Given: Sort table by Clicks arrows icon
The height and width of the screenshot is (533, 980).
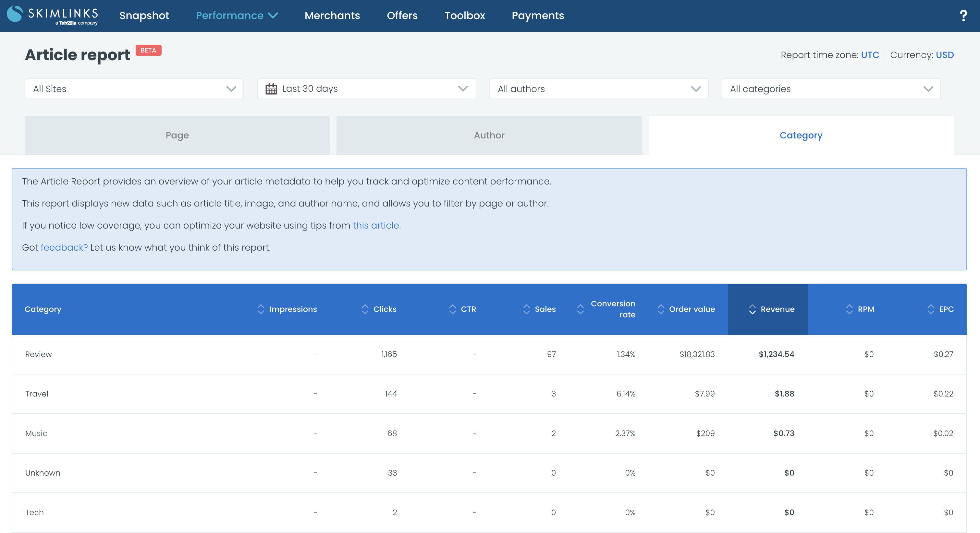Looking at the screenshot, I should [x=365, y=309].
